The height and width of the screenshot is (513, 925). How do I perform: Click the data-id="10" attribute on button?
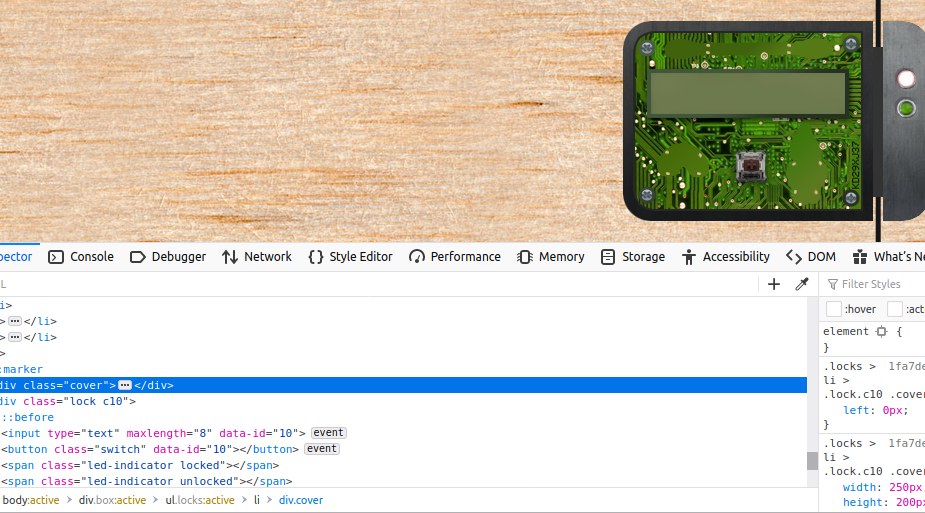coord(189,449)
